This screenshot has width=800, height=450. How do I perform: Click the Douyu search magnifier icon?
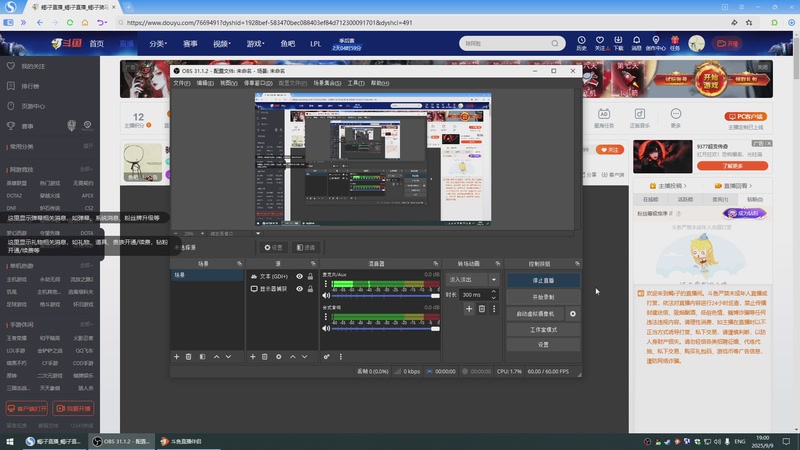[x=555, y=43]
